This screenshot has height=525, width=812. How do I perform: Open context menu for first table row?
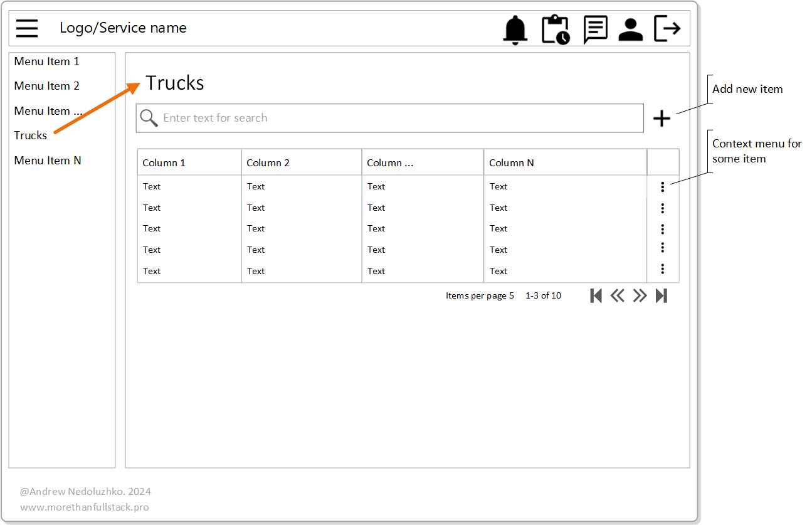(x=662, y=187)
